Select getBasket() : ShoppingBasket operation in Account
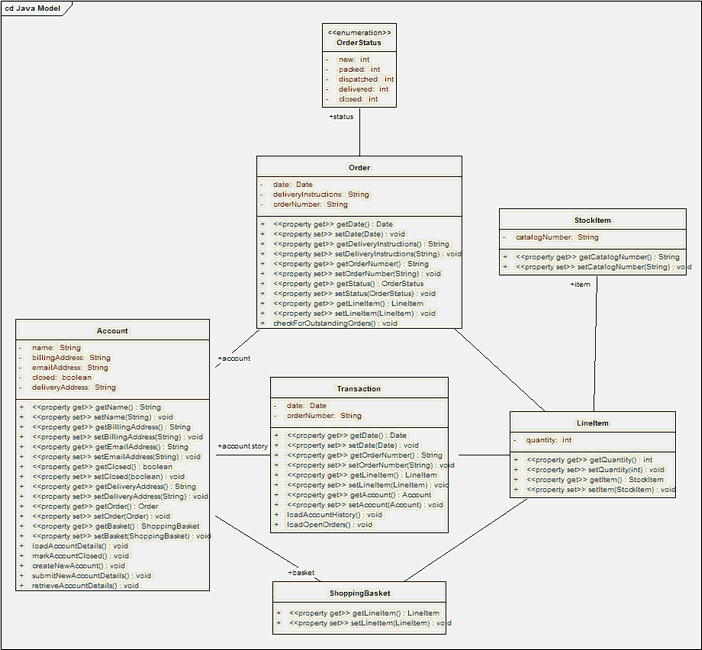The height and width of the screenshot is (650, 702). (116, 526)
